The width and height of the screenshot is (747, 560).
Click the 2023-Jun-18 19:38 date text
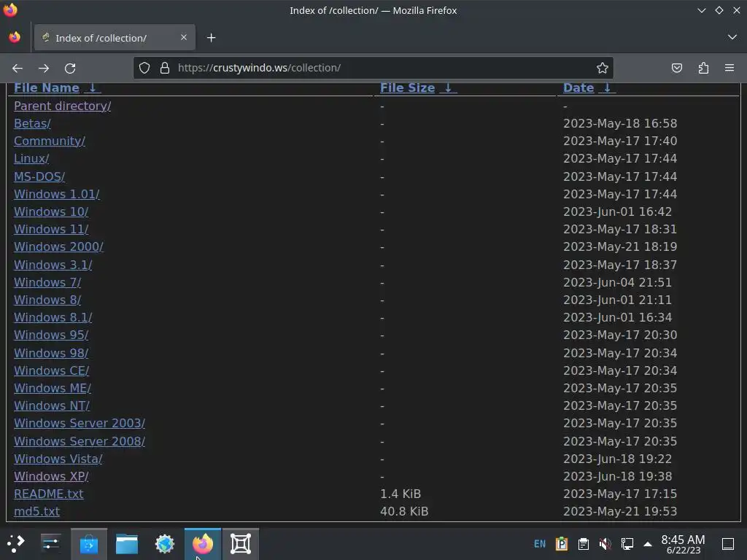(x=617, y=476)
